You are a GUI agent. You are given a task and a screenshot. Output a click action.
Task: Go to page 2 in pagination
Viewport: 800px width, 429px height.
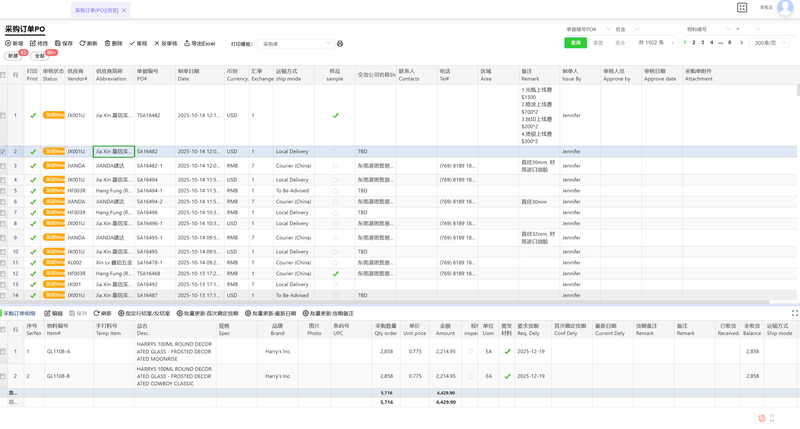tap(694, 43)
